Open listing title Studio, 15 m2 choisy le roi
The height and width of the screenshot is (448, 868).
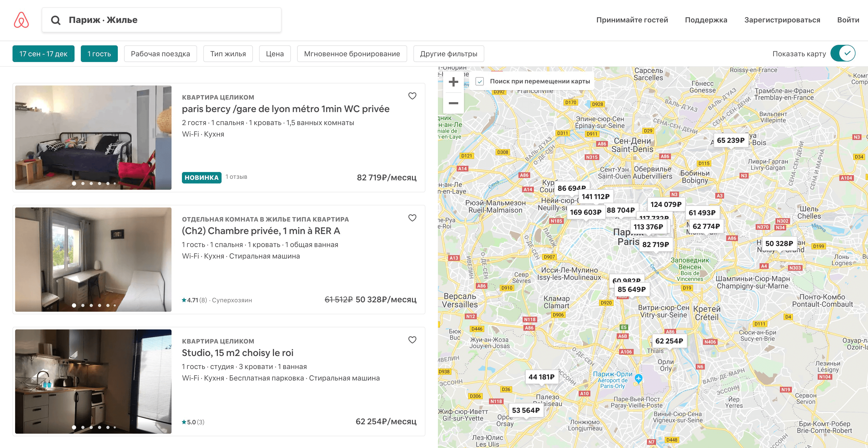[237, 353]
